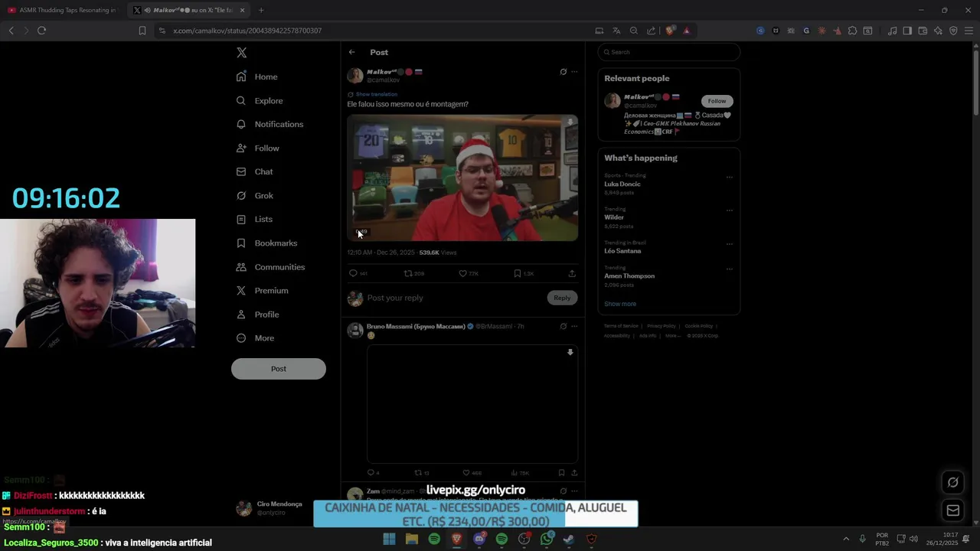980x551 pixels.
Task: Download the Santa hat video
Action: coord(570,122)
